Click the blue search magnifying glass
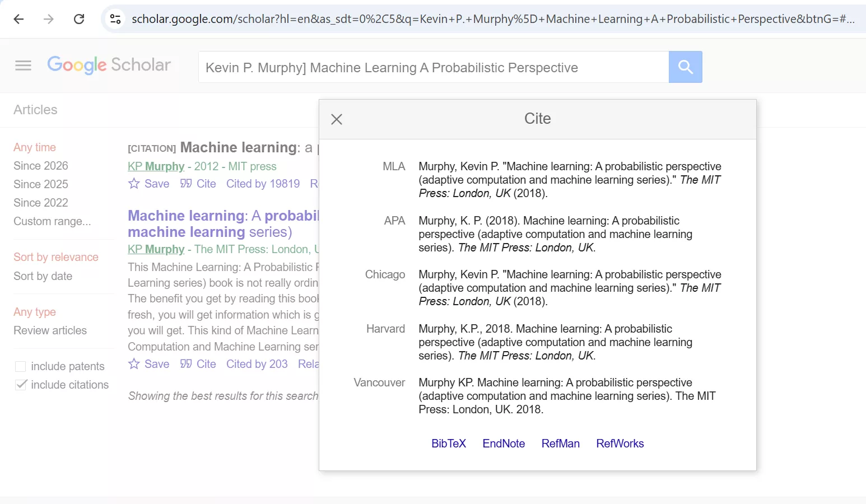Viewport: 866px width, 504px height. (x=685, y=67)
